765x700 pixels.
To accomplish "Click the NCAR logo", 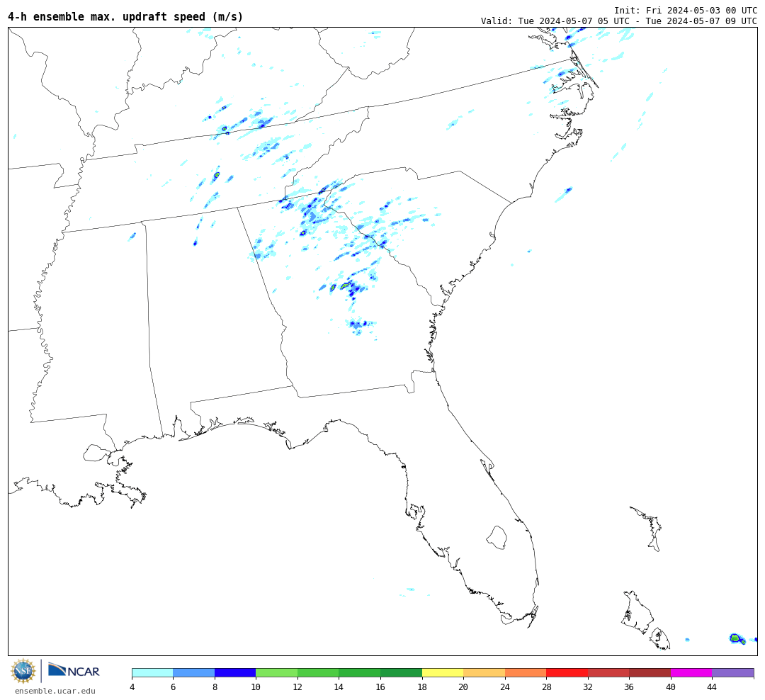I will 74,670.
